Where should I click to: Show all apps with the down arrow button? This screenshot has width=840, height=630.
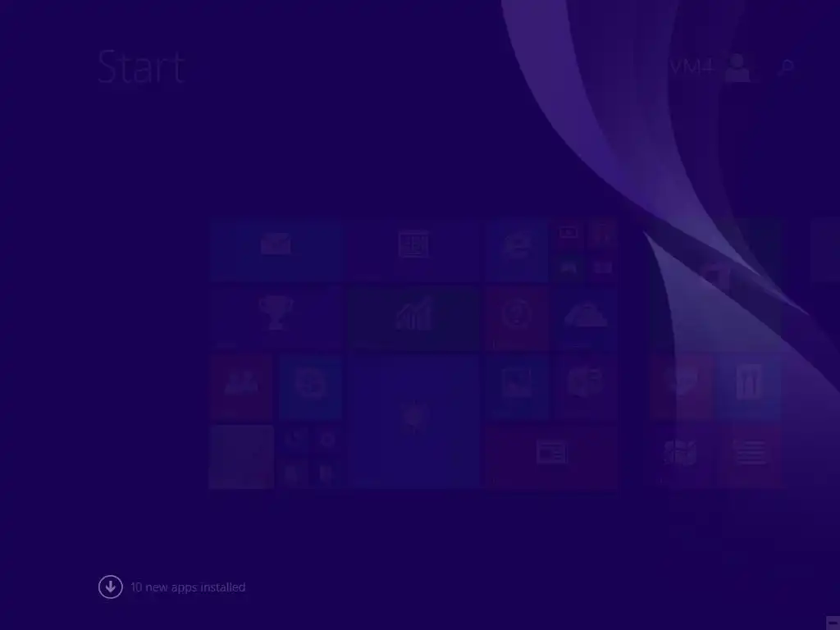pyautogui.click(x=111, y=587)
